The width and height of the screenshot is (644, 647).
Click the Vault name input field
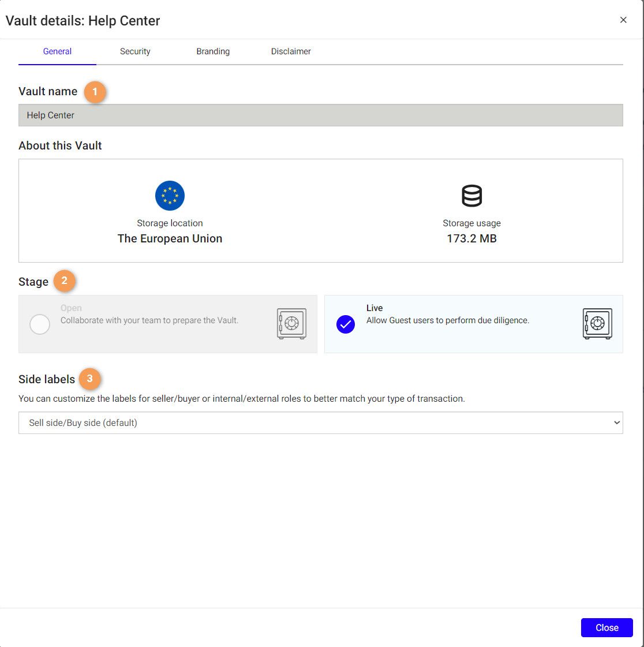tap(320, 115)
